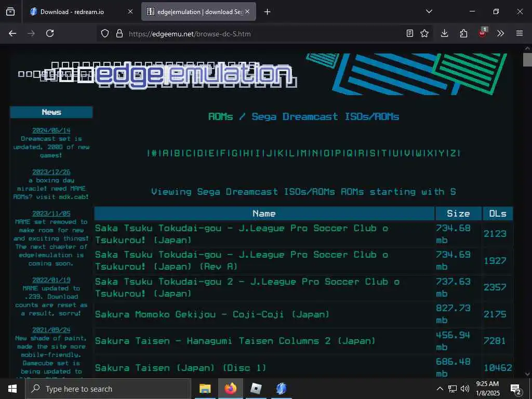This screenshot has width=532, height=399.
Task: Open Sega Dreamcast ISOs/ROMs breadcrumb link
Action: coord(325,117)
